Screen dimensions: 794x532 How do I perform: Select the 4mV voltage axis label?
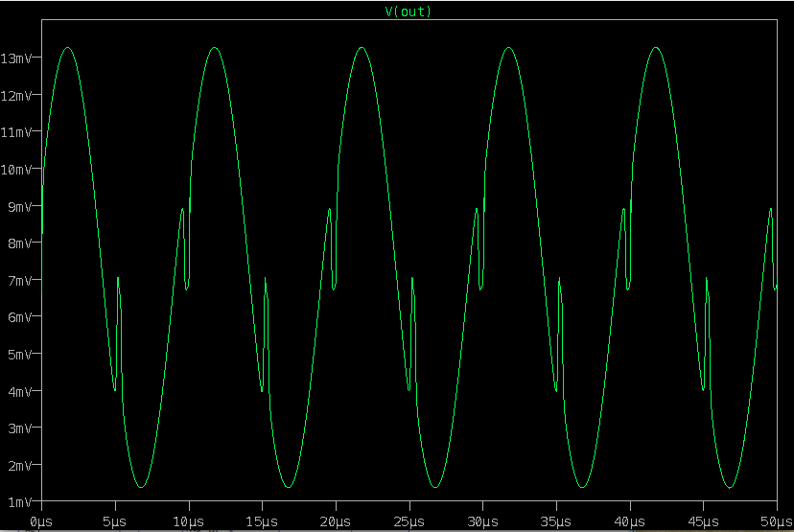coord(20,392)
